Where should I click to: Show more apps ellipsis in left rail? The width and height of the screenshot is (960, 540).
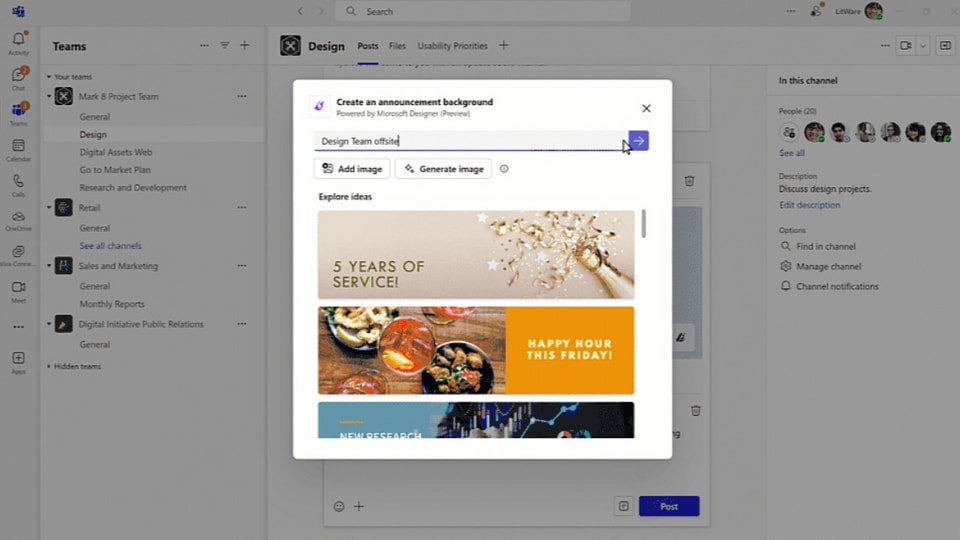(18, 327)
